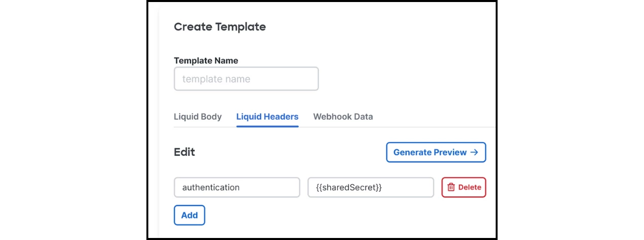Click the Create Template heading
Viewport: 644px width, 240px height.
point(220,27)
